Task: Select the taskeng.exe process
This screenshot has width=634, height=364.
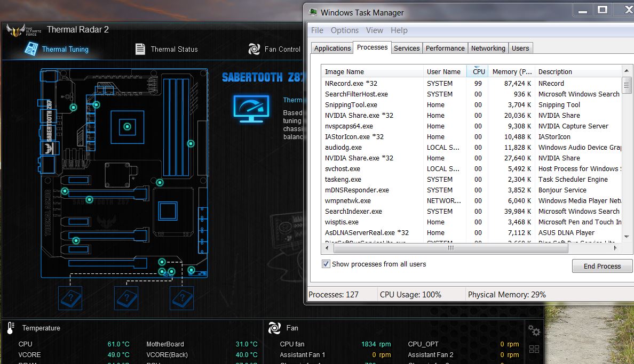Action: (472, 180)
